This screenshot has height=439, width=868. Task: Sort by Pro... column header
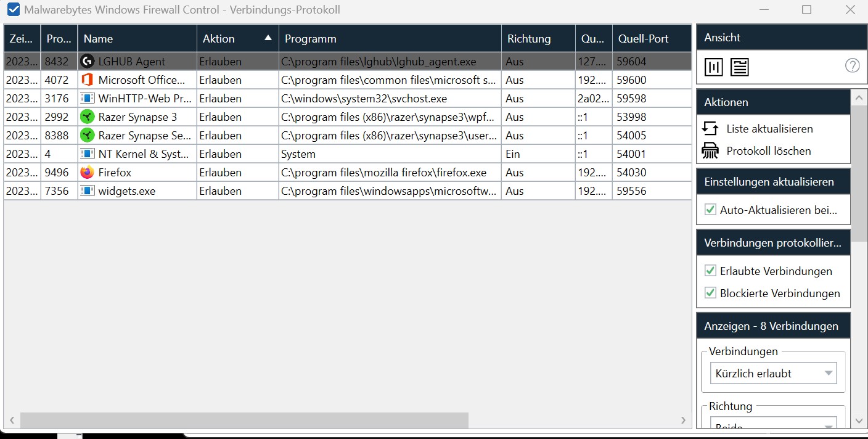(x=59, y=38)
